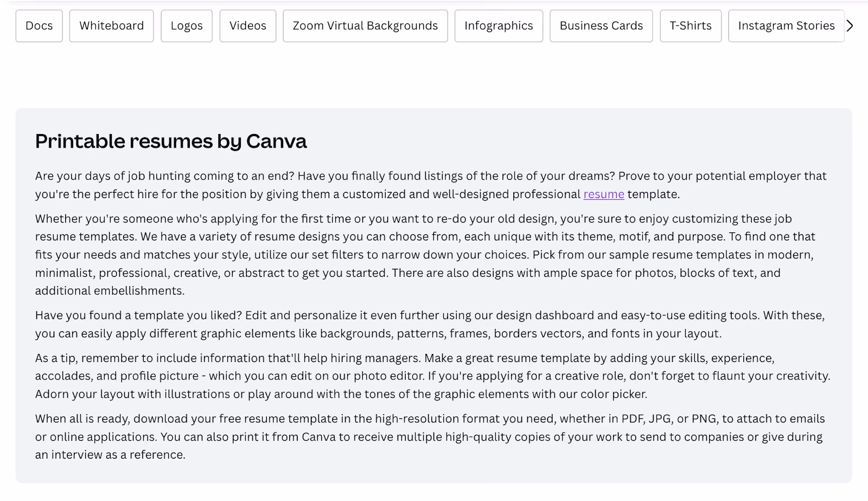Screen dimensions: 868x501
Task: Browse Instagram Stories templates
Action: click(786, 26)
